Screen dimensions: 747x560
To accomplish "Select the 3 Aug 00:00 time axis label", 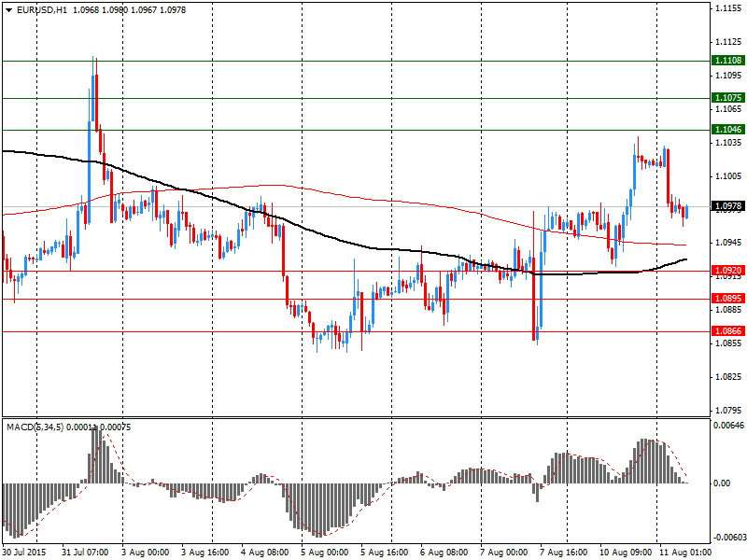I will point(146,553).
